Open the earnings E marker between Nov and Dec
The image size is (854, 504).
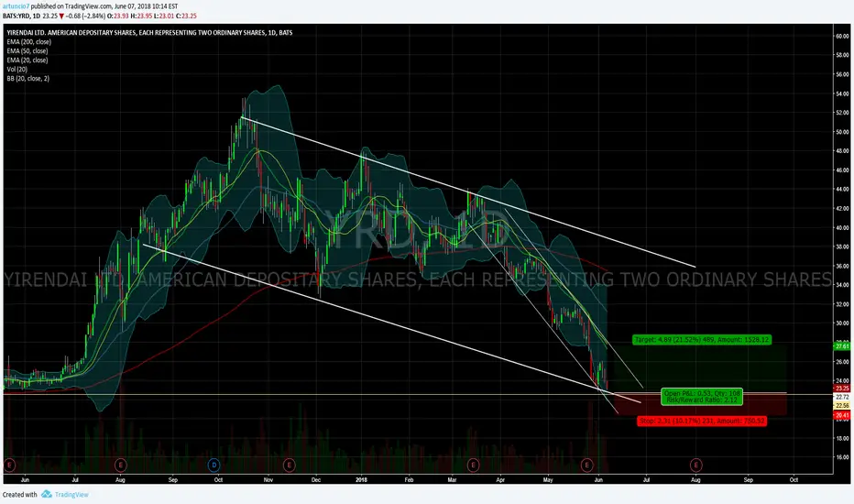coord(290,465)
